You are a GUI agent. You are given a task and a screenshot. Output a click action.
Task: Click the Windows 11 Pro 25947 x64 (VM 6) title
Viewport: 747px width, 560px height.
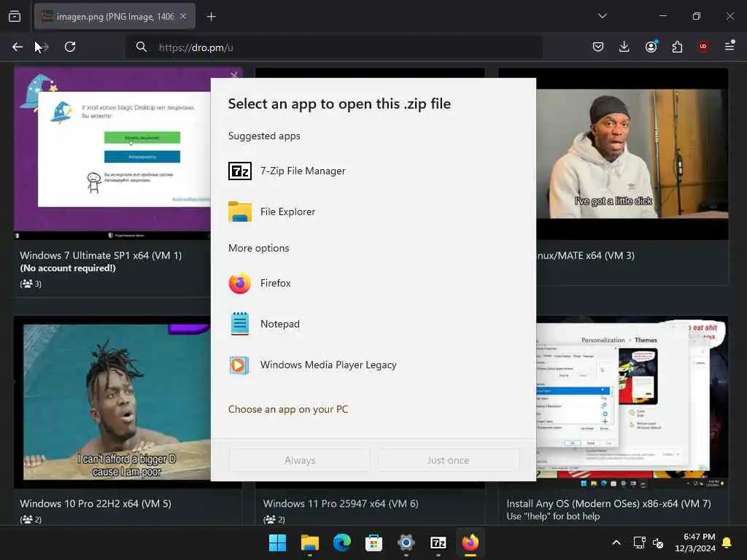(x=341, y=504)
